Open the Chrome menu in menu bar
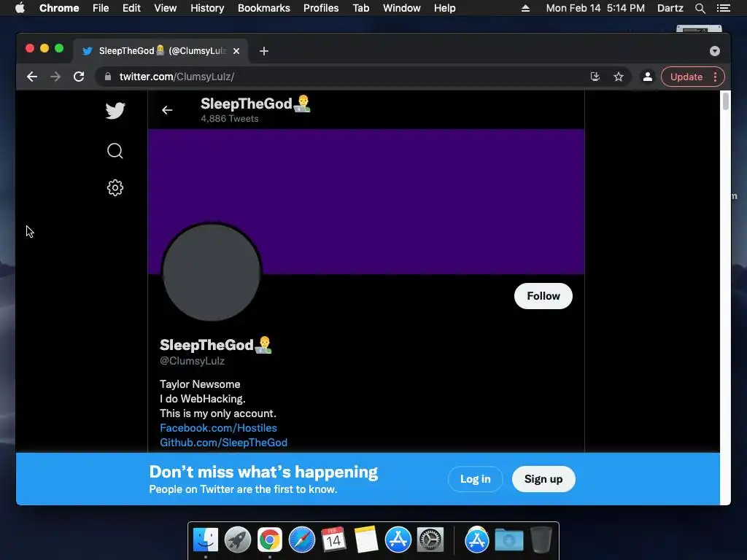 (x=59, y=8)
